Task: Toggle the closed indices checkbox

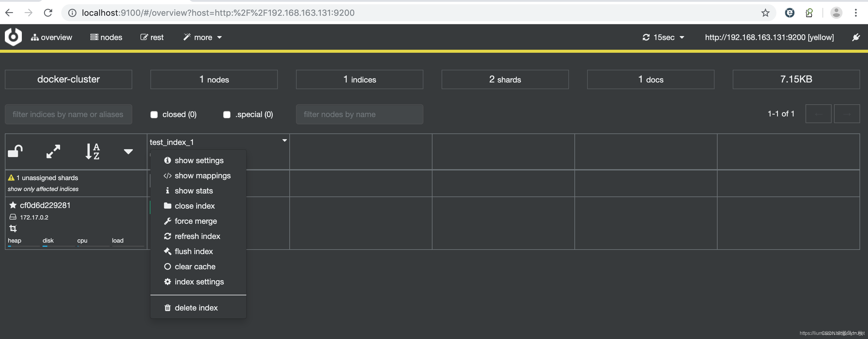Action: pos(154,114)
